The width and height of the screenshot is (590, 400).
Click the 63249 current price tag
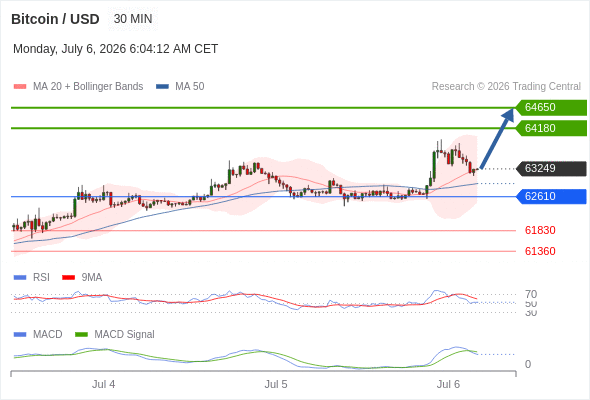pos(551,169)
